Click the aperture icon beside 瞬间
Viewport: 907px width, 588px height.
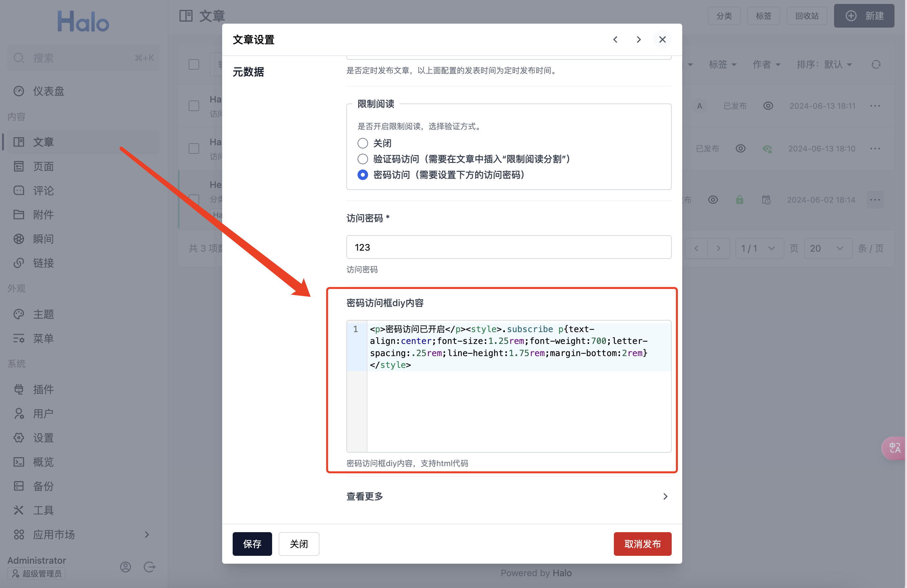[19, 239]
